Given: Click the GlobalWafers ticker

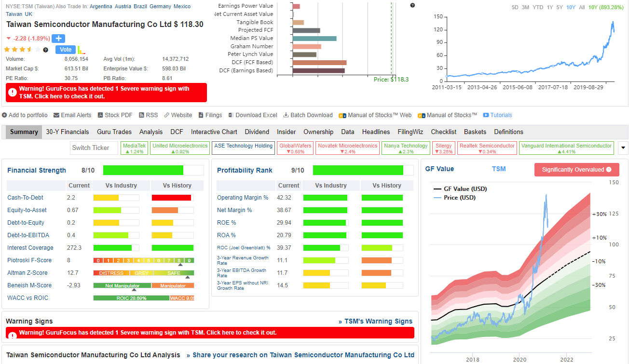Looking at the screenshot, I should click(296, 148).
